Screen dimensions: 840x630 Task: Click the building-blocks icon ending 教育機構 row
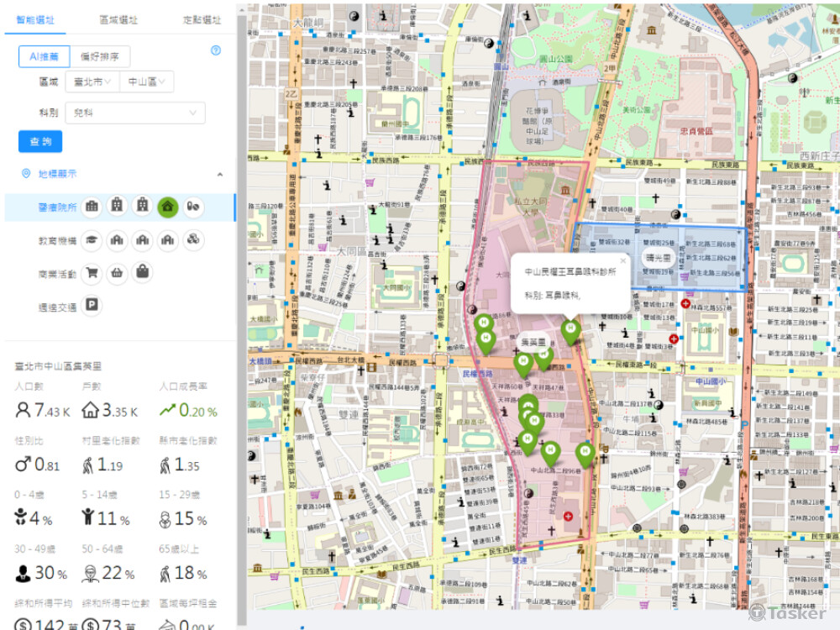(192, 240)
